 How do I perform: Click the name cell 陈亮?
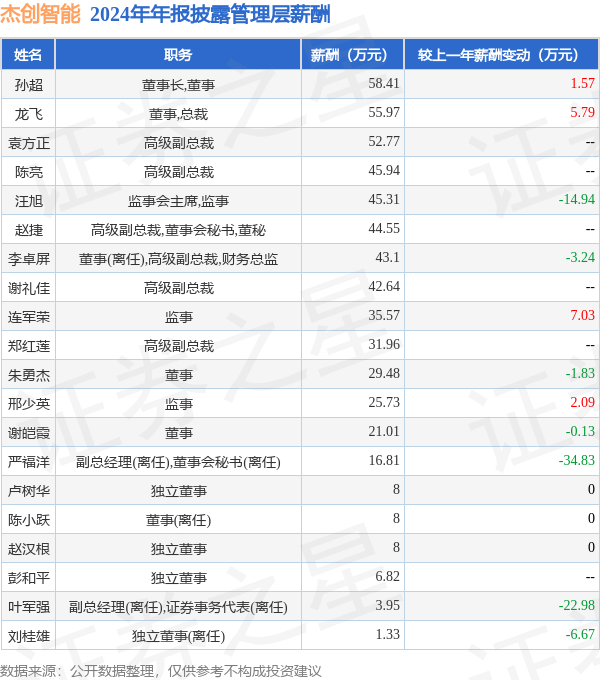coord(29,172)
